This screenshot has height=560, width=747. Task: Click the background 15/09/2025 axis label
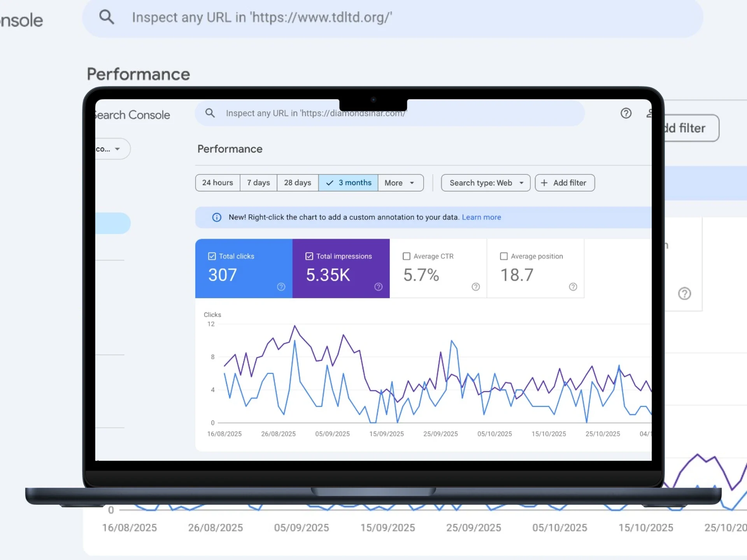click(x=388, y=528)
